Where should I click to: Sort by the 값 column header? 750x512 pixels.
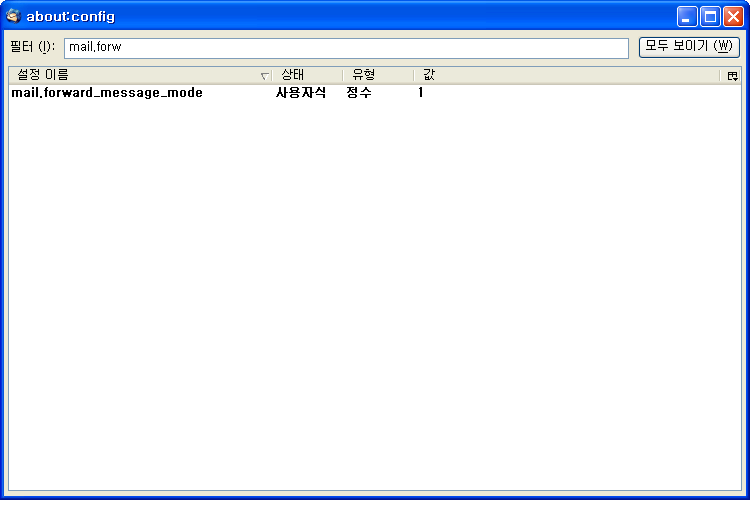(x=566, y=75)
